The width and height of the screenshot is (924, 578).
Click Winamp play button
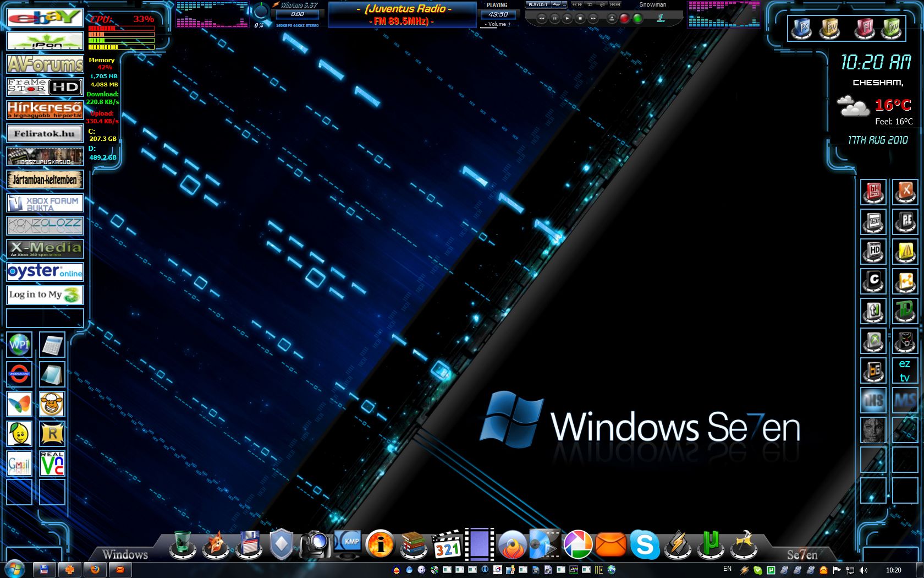click(x=567, y=18)
